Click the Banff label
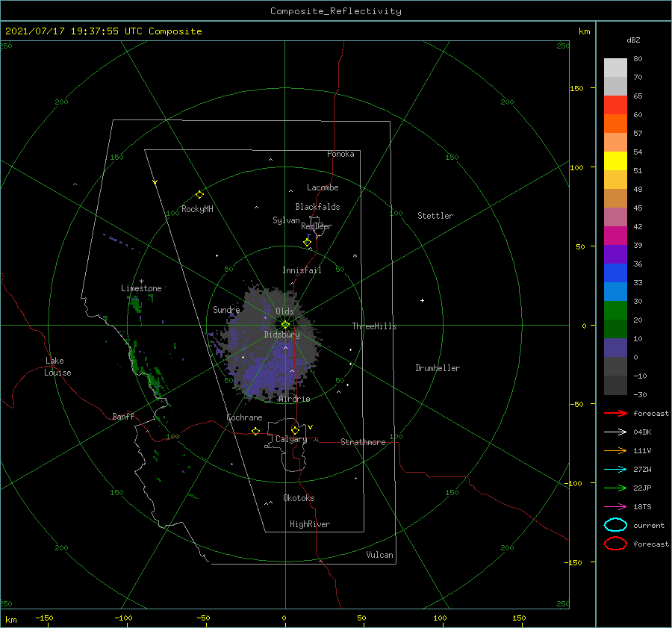The width and height of the screenshot is (672, 628). pos(123,416)
